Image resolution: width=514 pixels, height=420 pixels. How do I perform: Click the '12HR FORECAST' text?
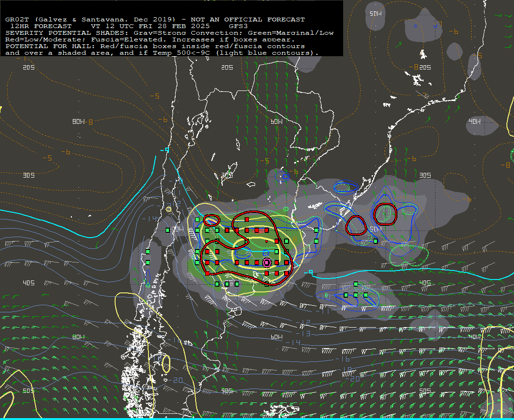(41, 26)
